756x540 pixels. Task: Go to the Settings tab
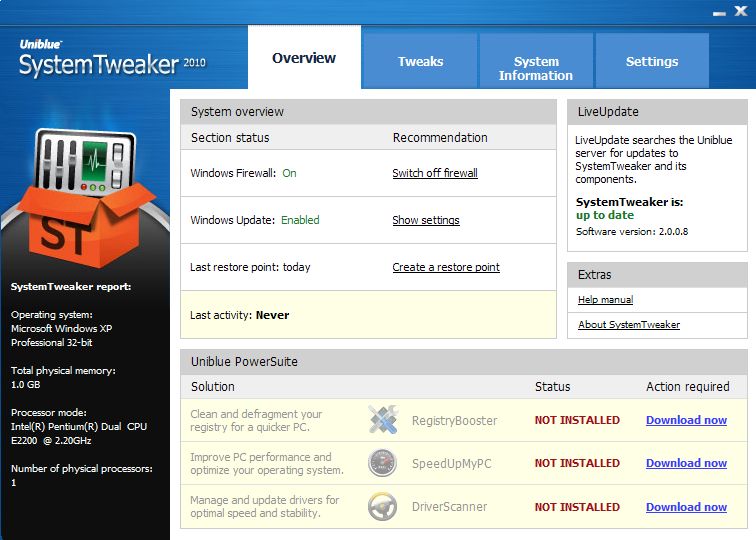pos(652,61)
